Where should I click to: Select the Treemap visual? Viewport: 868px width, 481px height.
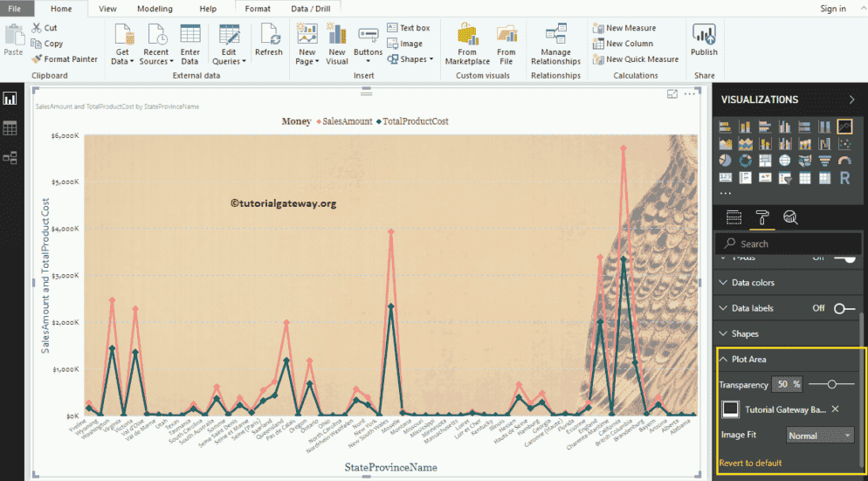pyautogui.click(x=765, y=161)
